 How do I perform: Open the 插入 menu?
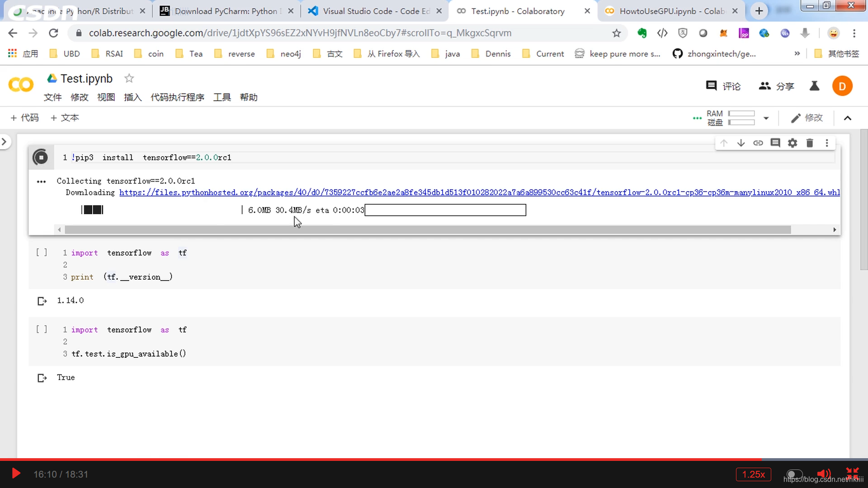pos(133,97)
